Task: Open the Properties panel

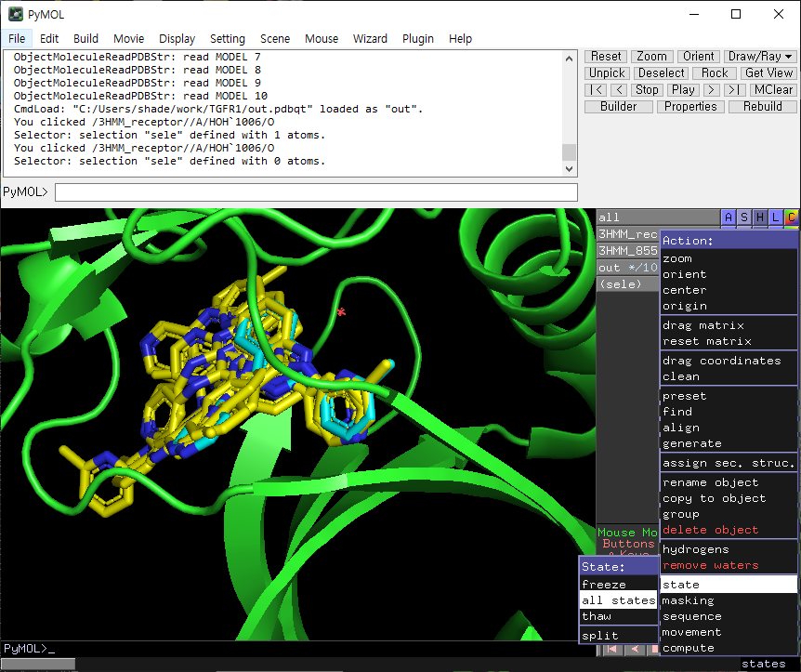Action: pos(690,107)
